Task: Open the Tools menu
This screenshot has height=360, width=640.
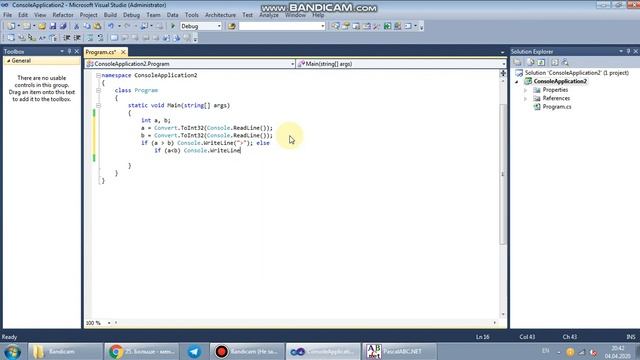Action: [191, 15]
